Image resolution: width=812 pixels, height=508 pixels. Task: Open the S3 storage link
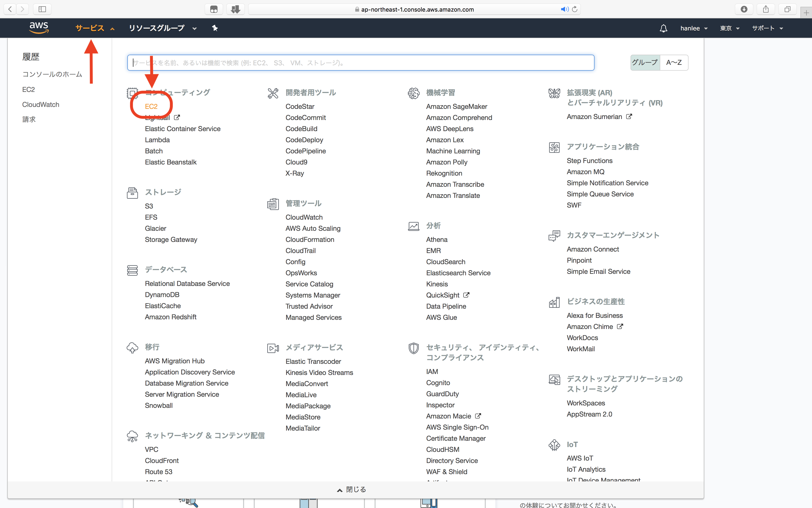(x=149, y=206)
